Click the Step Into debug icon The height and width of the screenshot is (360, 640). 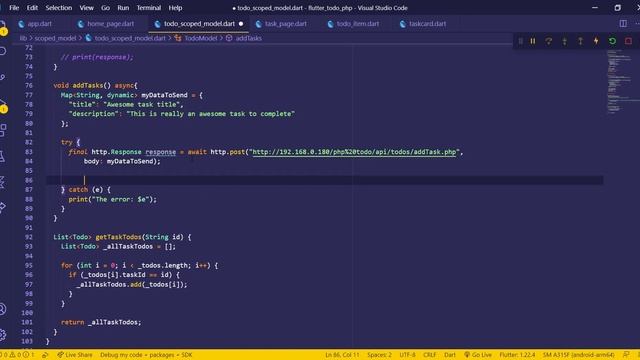pos(564,41)
